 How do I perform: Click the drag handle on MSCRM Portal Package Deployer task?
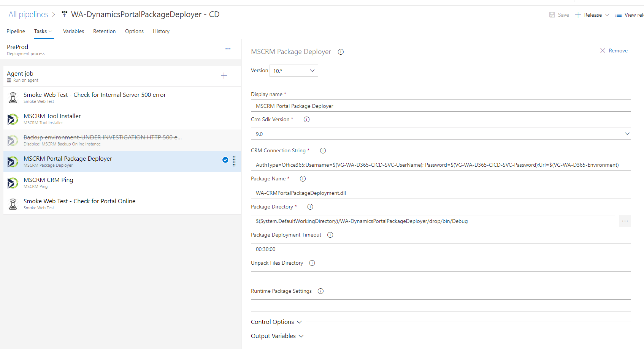pos(234,161)
